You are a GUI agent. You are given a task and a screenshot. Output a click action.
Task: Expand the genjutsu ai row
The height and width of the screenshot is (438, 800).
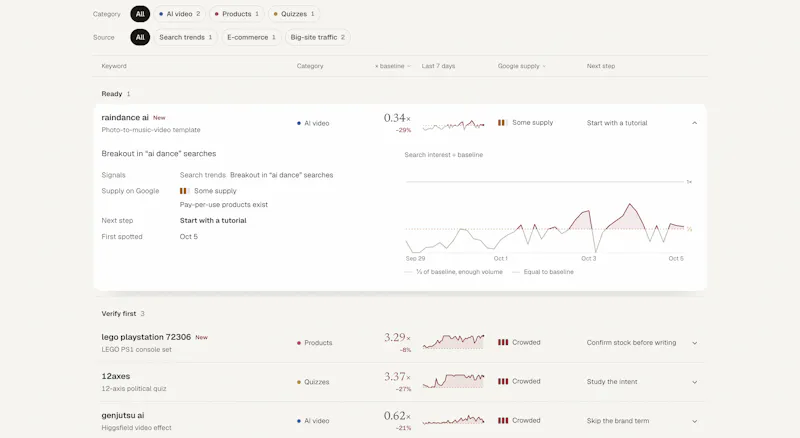pyautogui.click(x=694, y=421)
